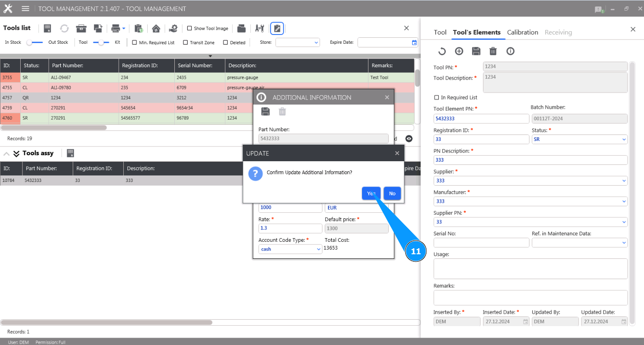Enable the Show Tool Image checkbox
644x345 pixels.
(x=190, y=29)
